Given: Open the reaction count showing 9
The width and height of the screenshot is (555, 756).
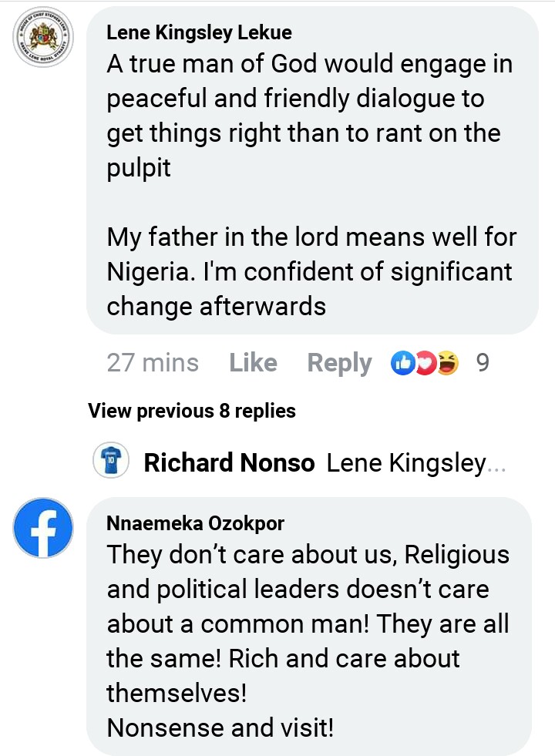Looking at the screenshot, I should point(483,362).
